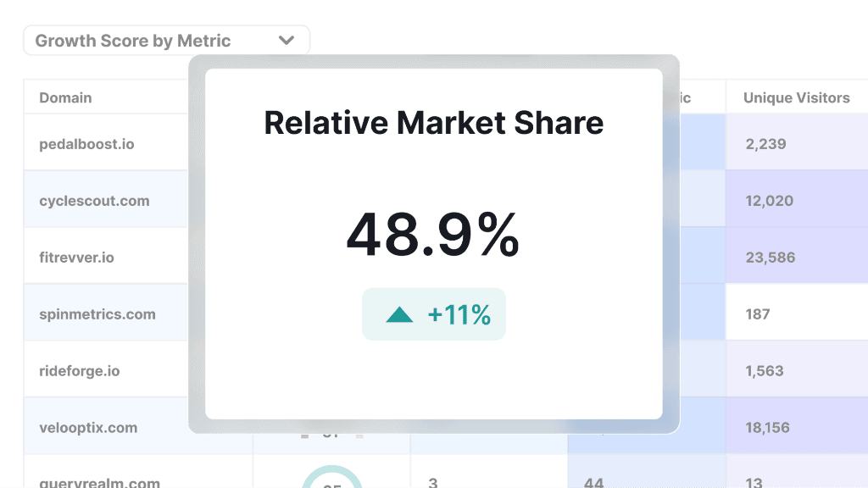Open the queryrealm.com domain entry
Image resolution: width=868 pixels, height=488 pixels.
coord(99,482)
